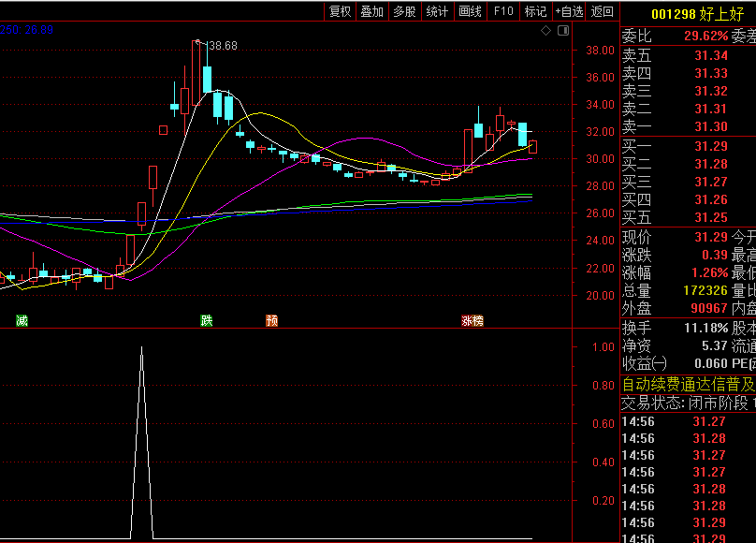Screen dimensions: 756x543
Task: Open the 叠加 overlay option
Action: pos(371,11)
